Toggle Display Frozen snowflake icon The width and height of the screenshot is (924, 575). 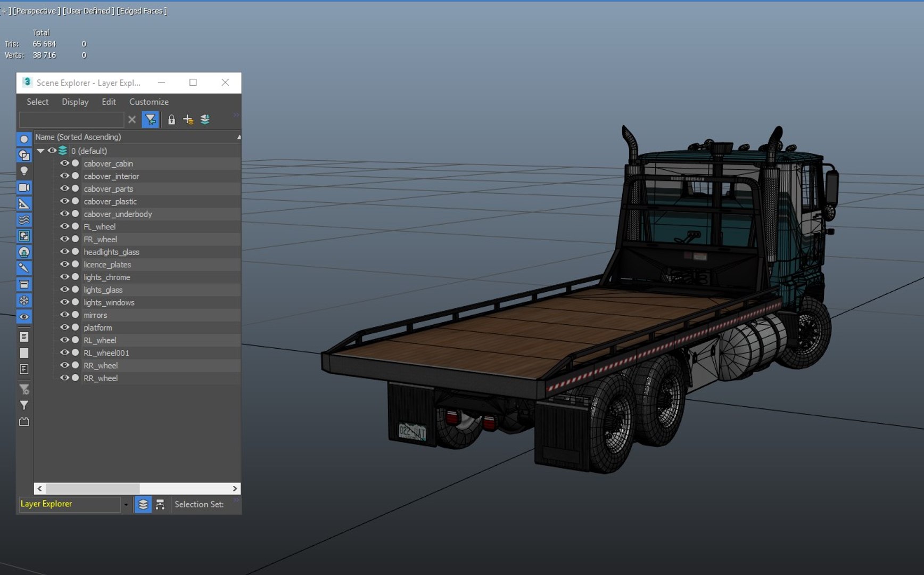coord(24,300)
